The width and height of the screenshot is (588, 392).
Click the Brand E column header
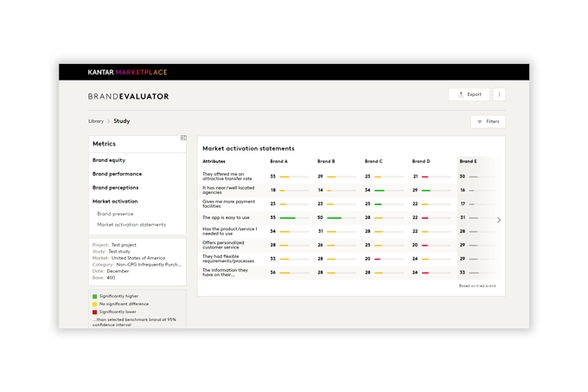point(468,161)
